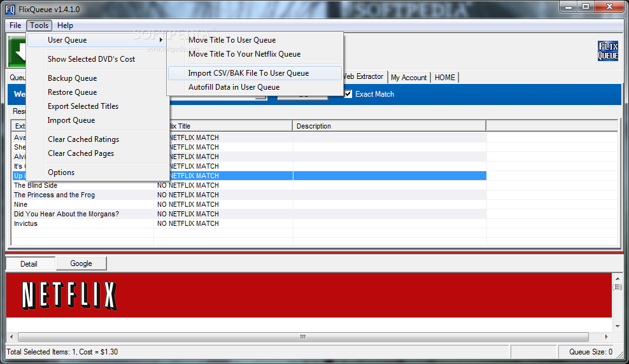This screenshot has width=629, height=364.
Task: Open the HOME tab
Action: 445,78
